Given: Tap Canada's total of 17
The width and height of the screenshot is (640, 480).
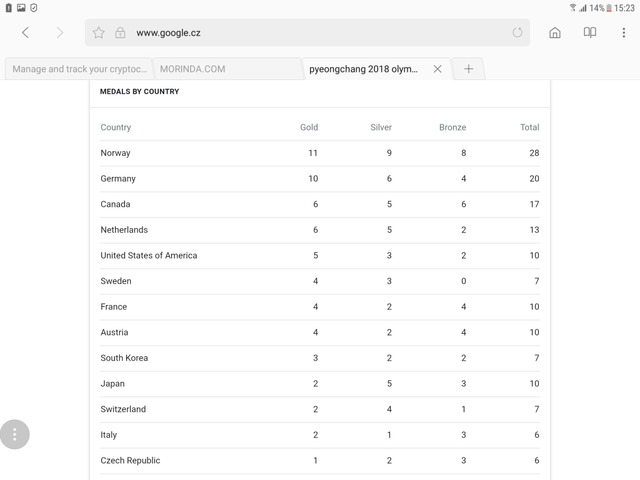Looking at the screenshot, I should pos(534,204).
